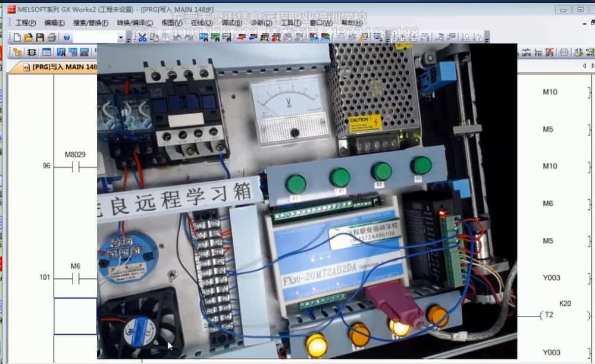Viewport: 595px width, 364px height.
Task: Click the chip-shaped device icon in second toolbar
Action: (32, 52)
